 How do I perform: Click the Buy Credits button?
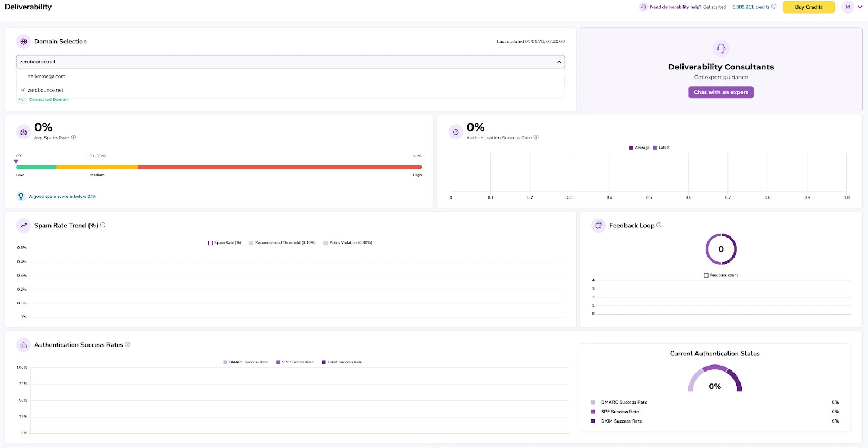(x=809, y=7)
